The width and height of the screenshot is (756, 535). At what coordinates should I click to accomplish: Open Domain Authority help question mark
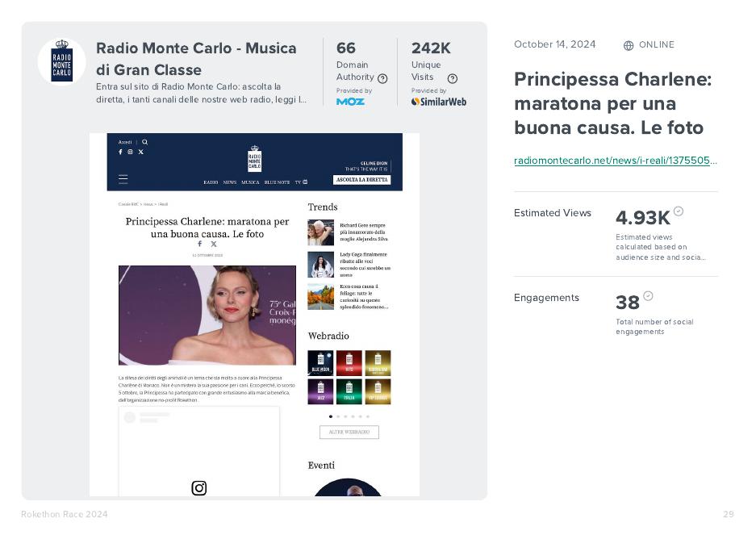click(382, 78)
